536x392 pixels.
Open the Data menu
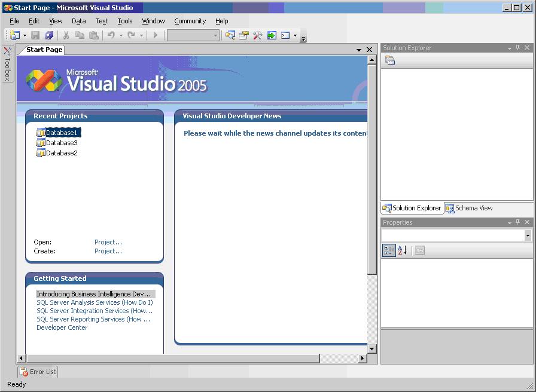pyautogui.click(x=78, y=21)
